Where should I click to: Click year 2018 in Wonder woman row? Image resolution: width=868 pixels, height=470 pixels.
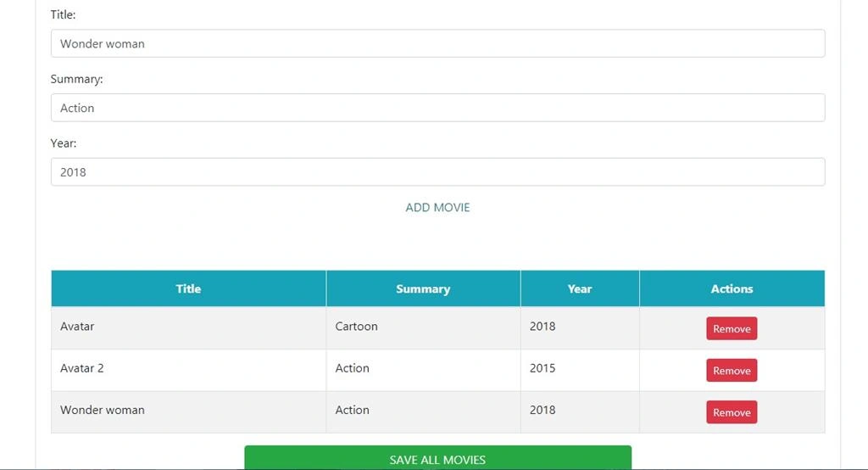580,411
